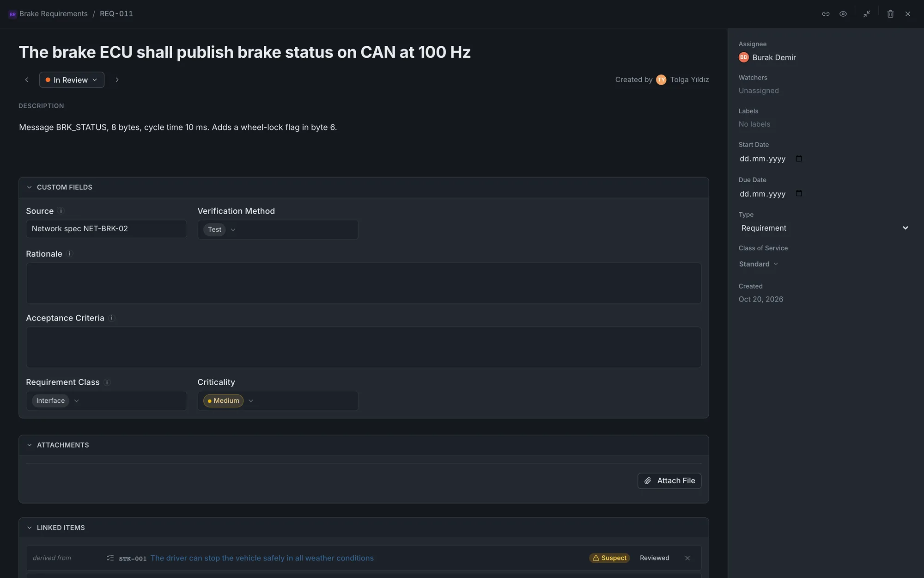Click the requirement title text
Image resolution: width=924 pixels, height=578 pixels.
click(x=245, y=52)
